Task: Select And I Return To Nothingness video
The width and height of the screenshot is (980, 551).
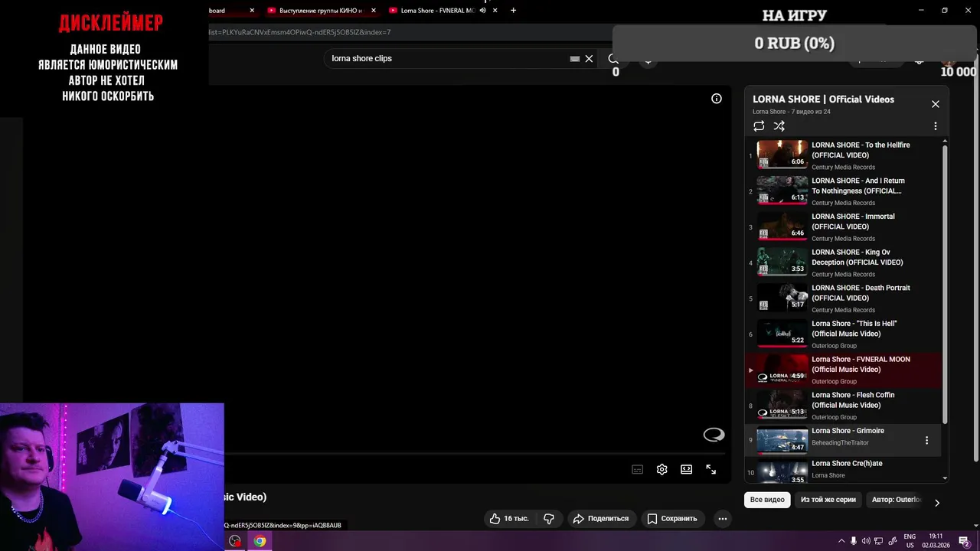Action: (844, 191)
